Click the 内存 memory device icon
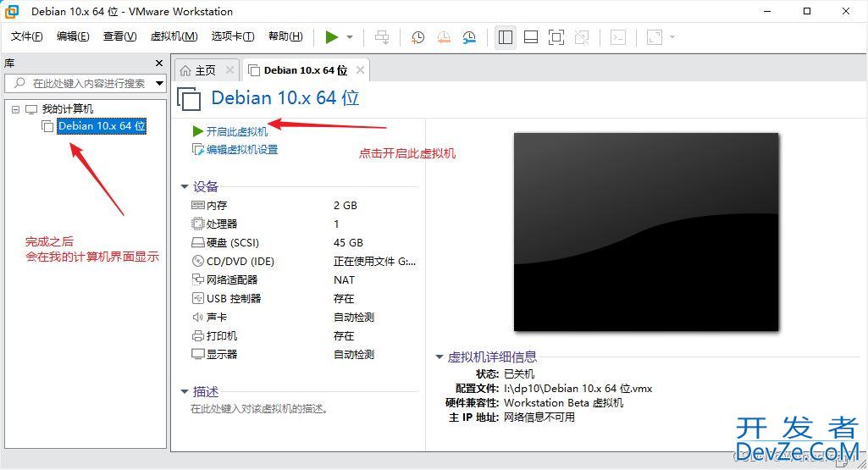The image size is (868, 470). pyautogui.click(x=197, y=206)
